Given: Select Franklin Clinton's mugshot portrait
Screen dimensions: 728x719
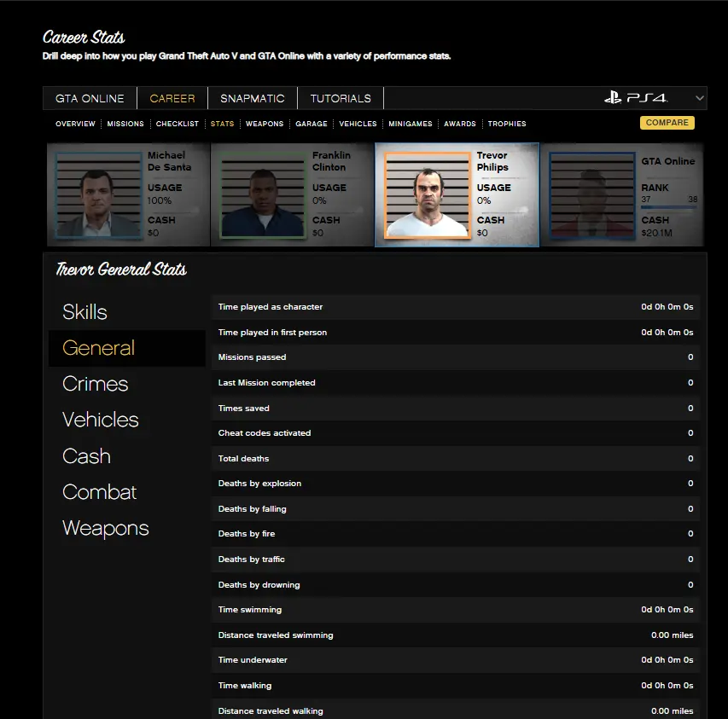Looking at the screenshot, I should click(x=263, y=195).
